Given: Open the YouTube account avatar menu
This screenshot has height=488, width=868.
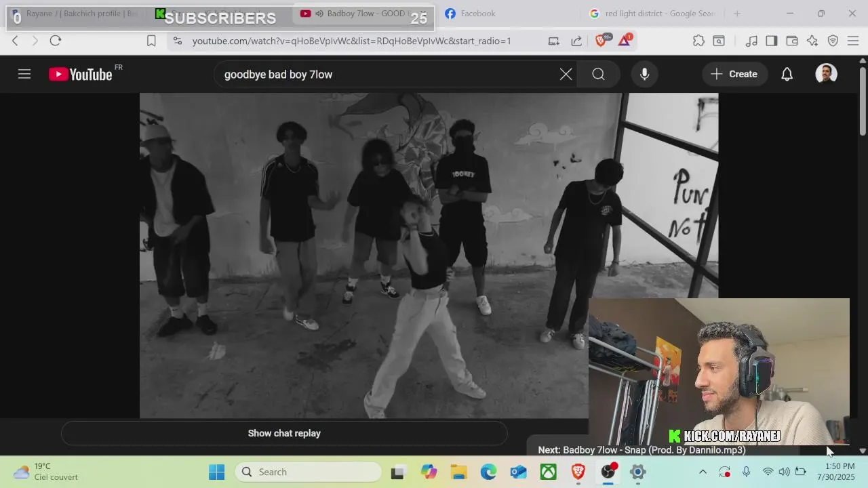Looking at the screenshot, I should tap(826, 74).
